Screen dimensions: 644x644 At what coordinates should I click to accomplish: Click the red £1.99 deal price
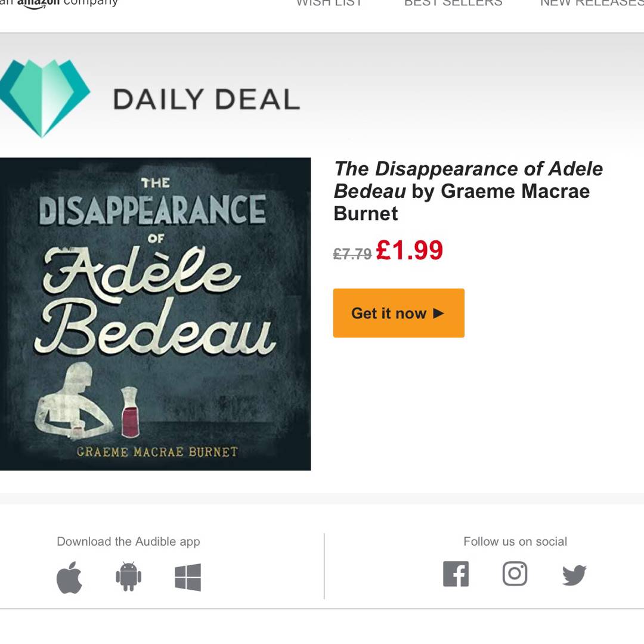pos(410,250)
